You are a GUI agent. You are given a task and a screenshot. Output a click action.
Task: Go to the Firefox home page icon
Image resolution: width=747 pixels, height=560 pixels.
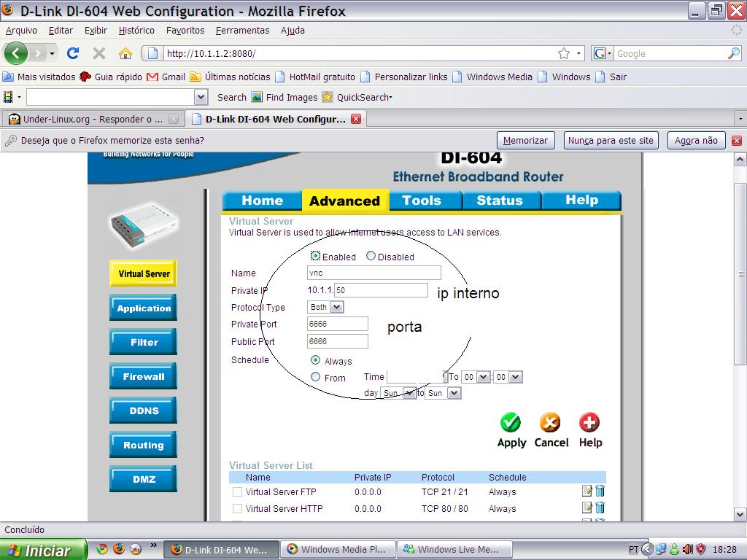pos(125,52)
